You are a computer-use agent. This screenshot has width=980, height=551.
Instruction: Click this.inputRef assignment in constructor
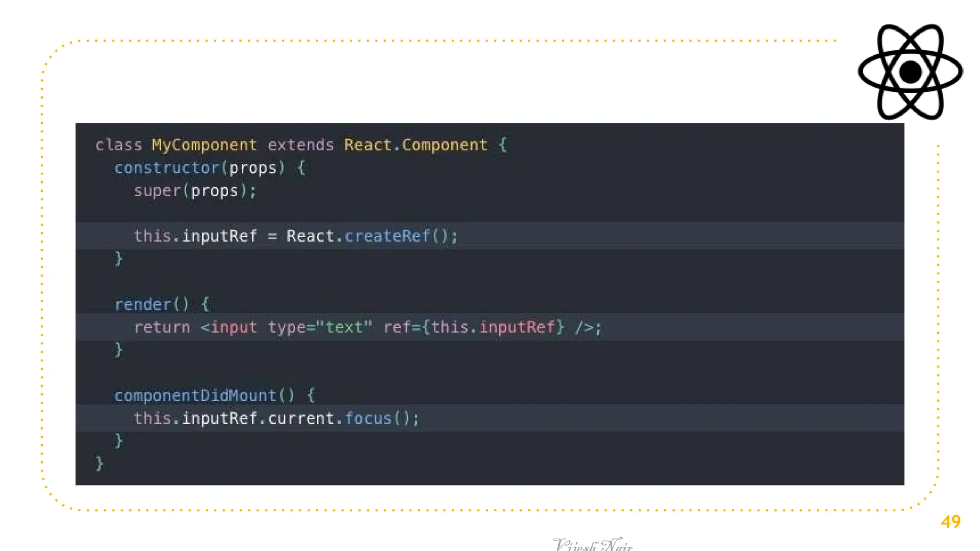195,236
